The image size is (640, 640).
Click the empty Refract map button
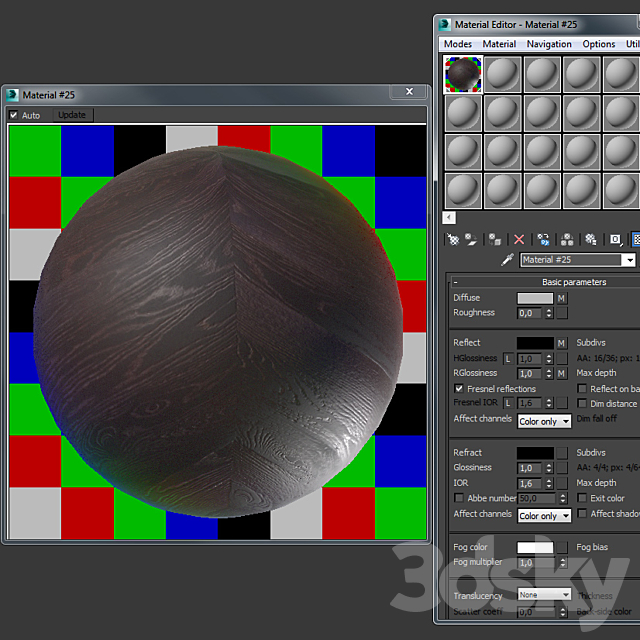[562, 453]
